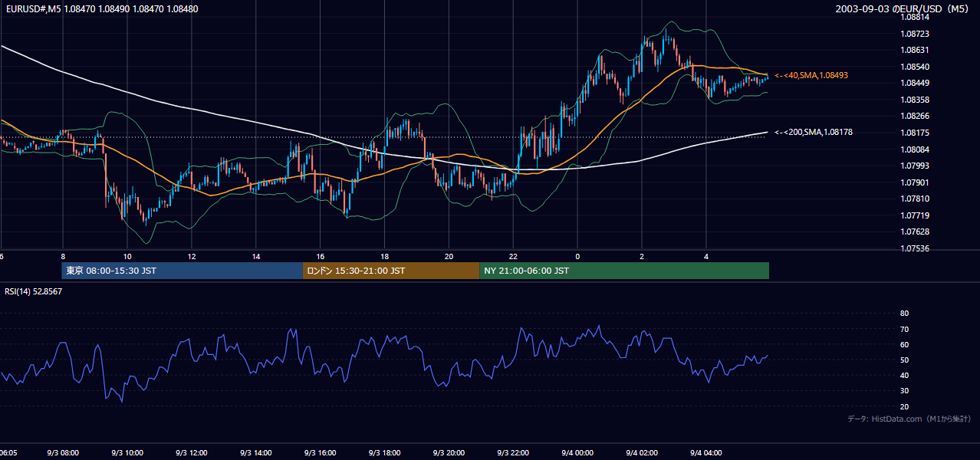Select the London 15:30-21:00 JST session bar
The image size is (980, 460).
point(391,271)
